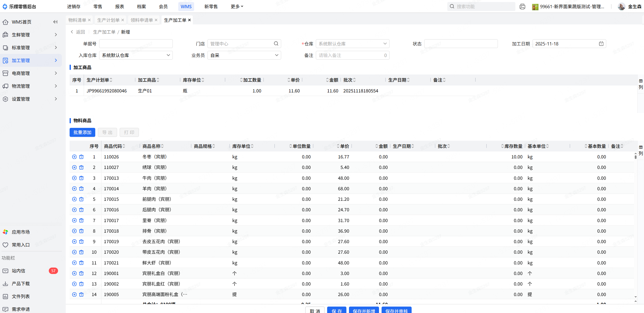Click into the 备注 input field
Screen dimensions: 644x313
tap(350, 55)
